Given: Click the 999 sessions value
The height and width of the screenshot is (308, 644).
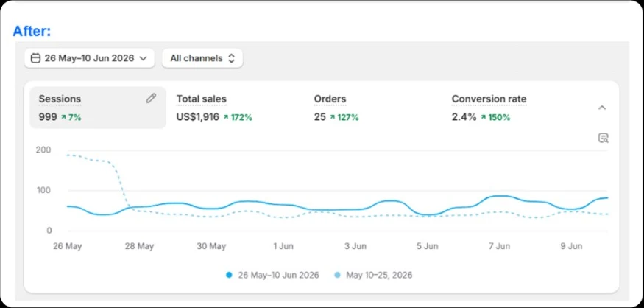Looking at the screenshot, I should [48, 117].
